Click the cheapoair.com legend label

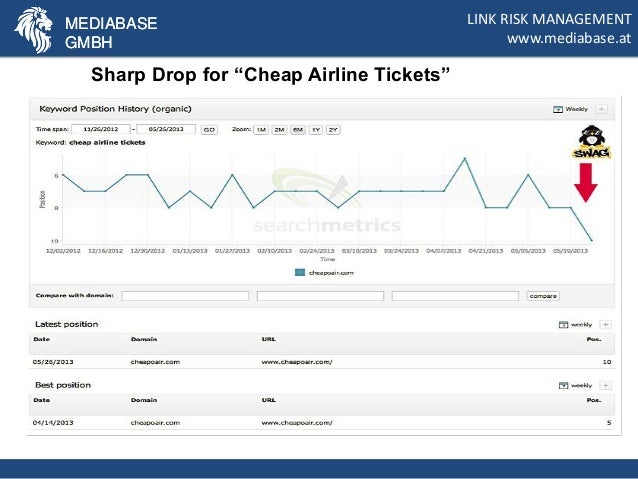click(x=331, y=273)
